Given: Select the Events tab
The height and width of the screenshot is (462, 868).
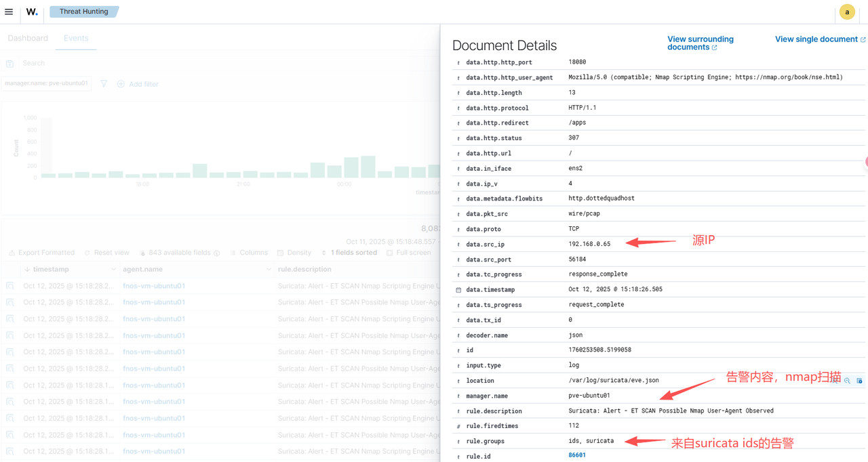Looking at the screenshot, I should pos(76,39).
